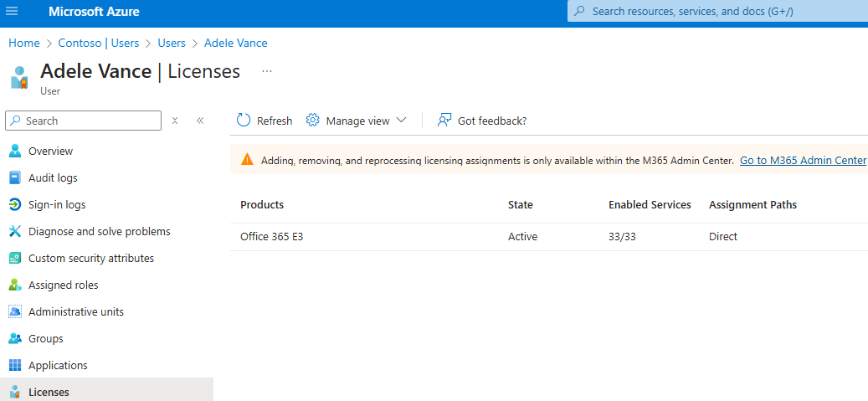Select the Licenses sidebar item

click(106, 390)
